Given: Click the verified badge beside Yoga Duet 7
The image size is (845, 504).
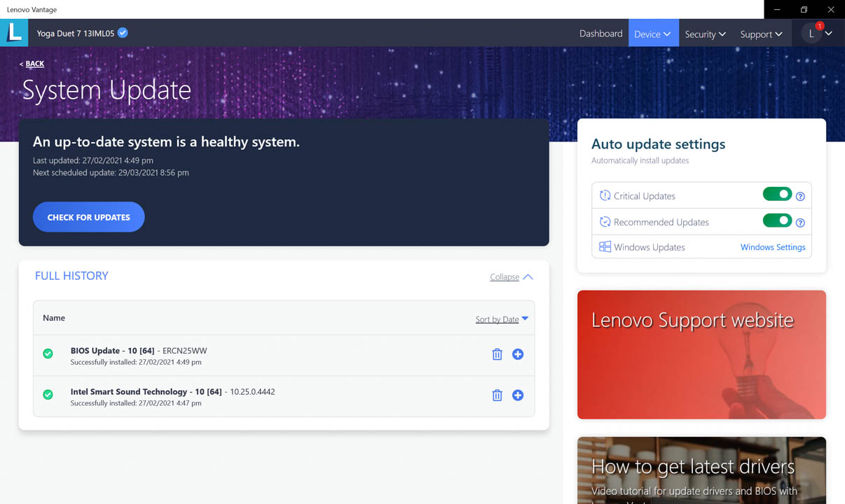Looking at the screenshot, I should [123, 33].
